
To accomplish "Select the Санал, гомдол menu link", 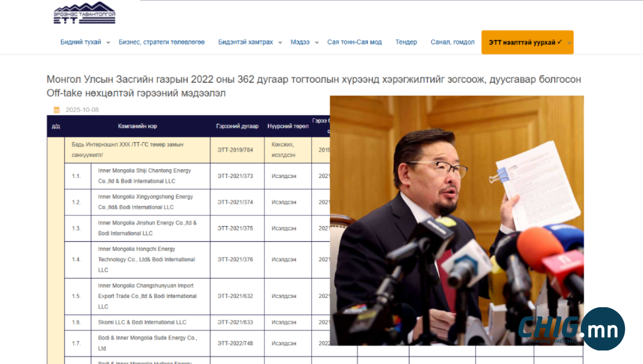I will (453, 42).
